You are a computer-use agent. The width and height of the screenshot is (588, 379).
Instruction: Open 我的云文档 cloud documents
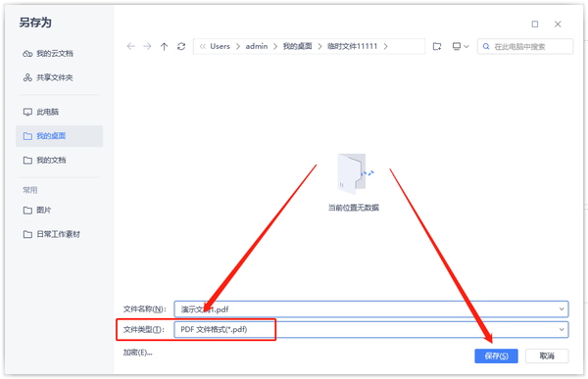coord(48,54)
